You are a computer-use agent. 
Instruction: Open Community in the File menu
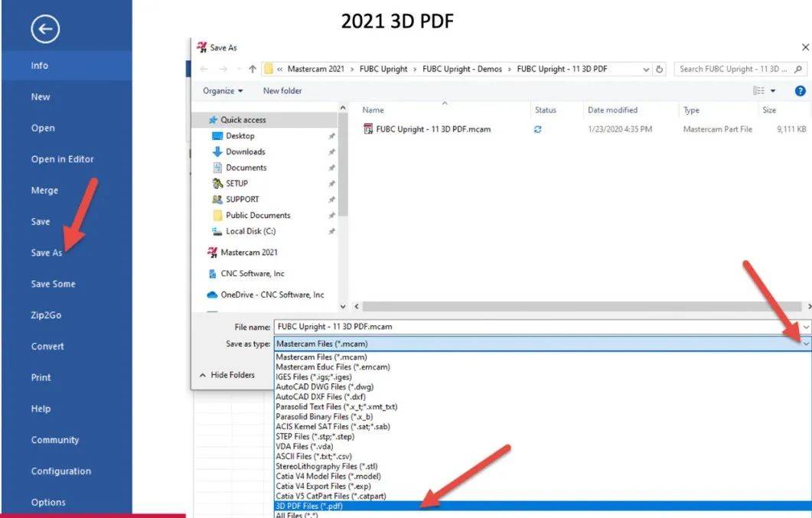pos(55,440)
